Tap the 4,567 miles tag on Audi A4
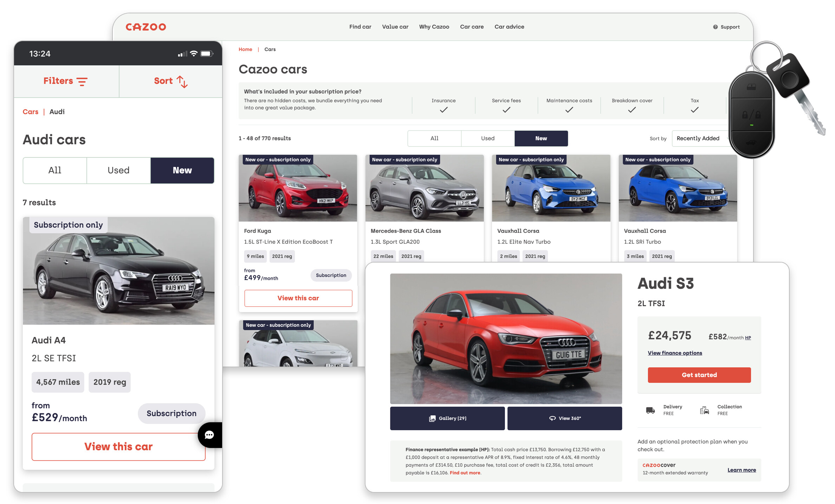Image resolution: width=835 pixels, height=504 pixels. [x=58, y=382]
